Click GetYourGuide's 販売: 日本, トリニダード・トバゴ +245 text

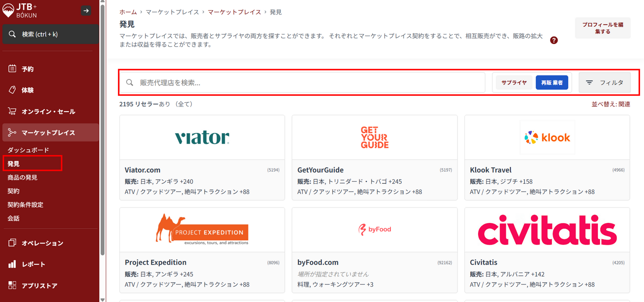pos(350,181)
